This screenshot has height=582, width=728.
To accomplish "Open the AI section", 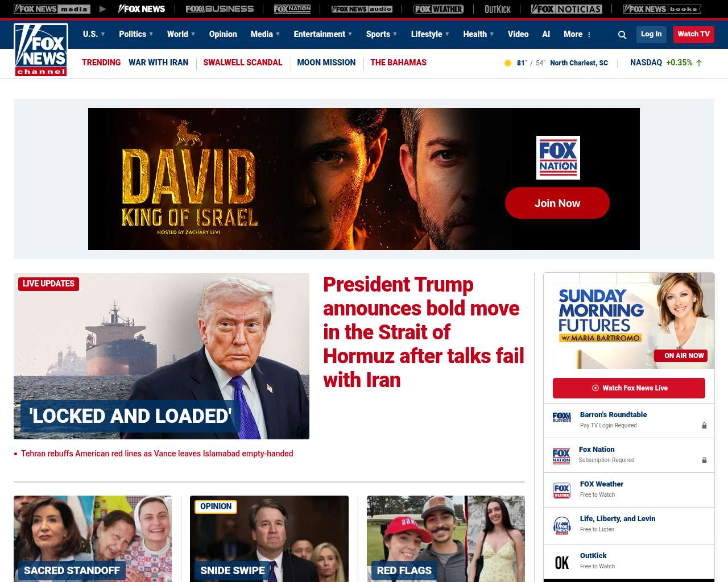I will [546, 34].
